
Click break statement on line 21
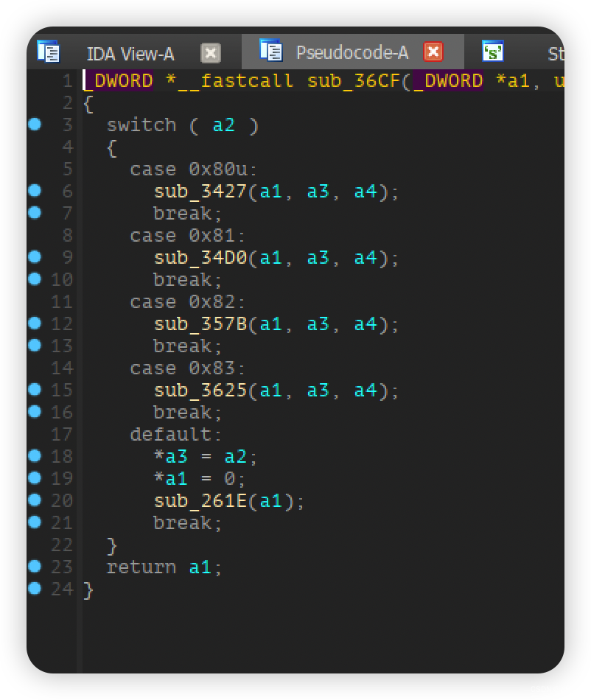coord(187,523)
